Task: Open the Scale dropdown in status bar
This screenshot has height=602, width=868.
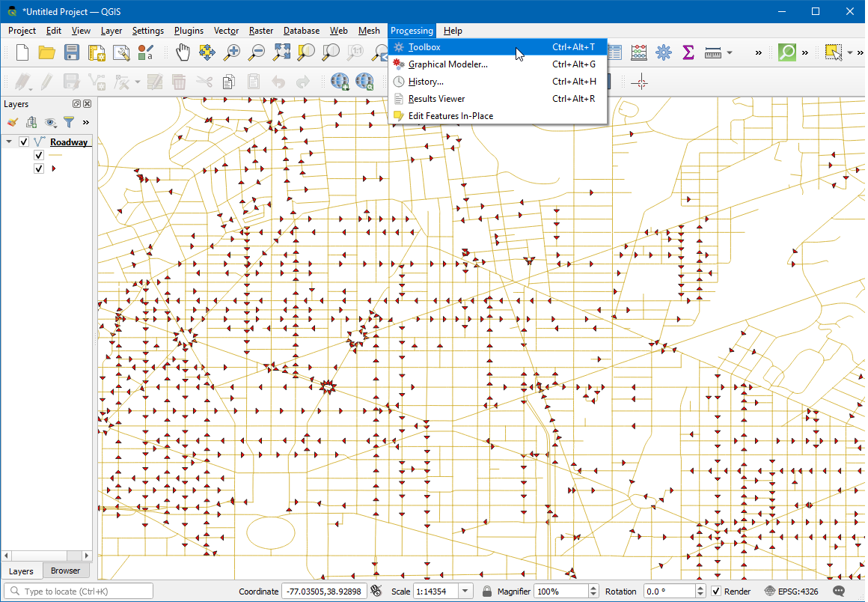Action: click(x=466, y=592)
